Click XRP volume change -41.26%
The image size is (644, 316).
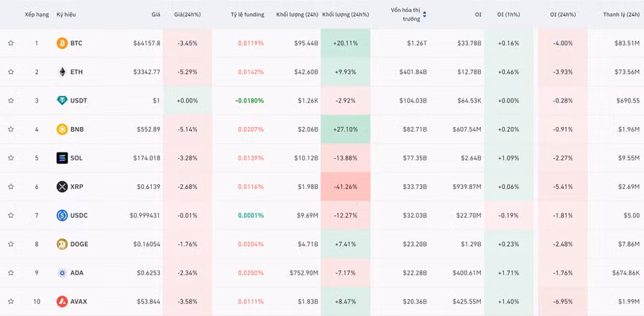point(345,187)
